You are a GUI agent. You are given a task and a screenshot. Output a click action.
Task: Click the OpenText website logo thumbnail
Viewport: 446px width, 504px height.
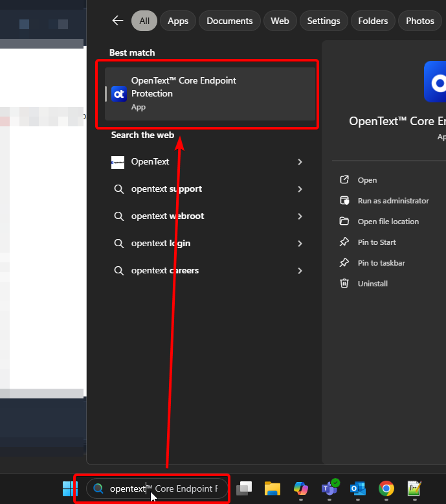tap(118, 163)
